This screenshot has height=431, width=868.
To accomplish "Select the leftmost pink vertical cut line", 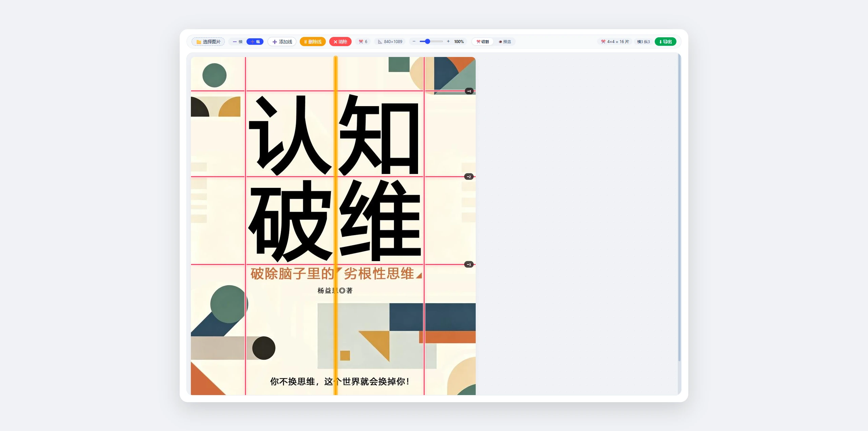I will 245,226.
